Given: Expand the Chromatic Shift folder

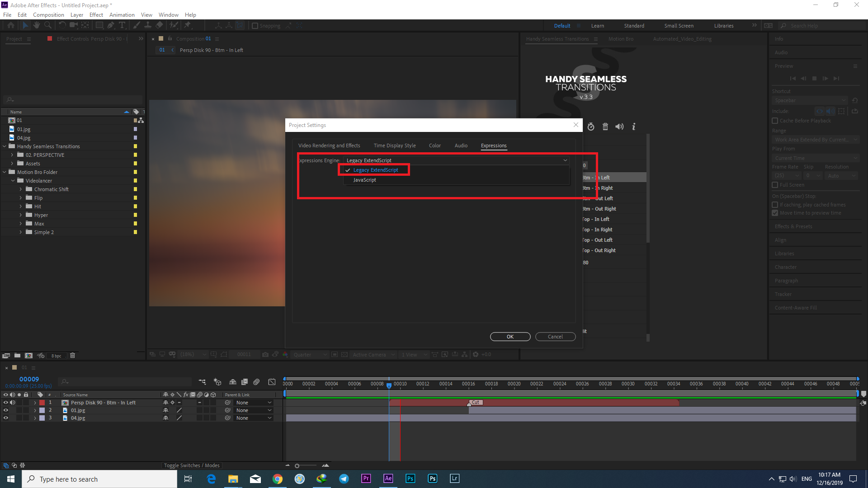Looking at the screenshot, I should click(x=21, y=189).
